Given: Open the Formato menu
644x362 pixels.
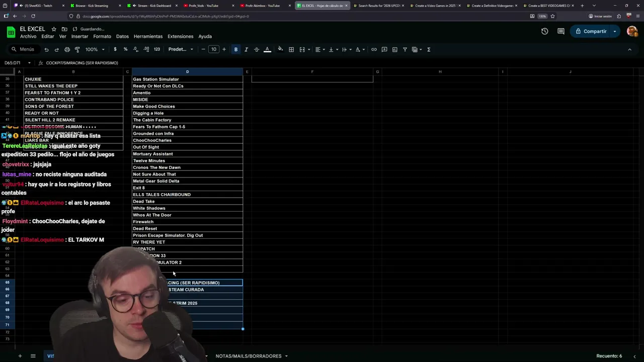Looking at the screenshot, I should click(102, 36).
